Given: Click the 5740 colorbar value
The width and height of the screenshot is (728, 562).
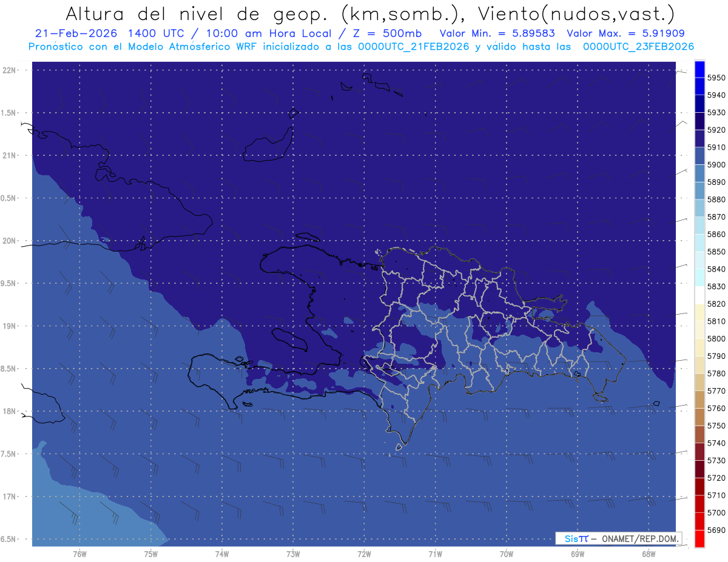Looking at the screenshot, I should point(716,443).
